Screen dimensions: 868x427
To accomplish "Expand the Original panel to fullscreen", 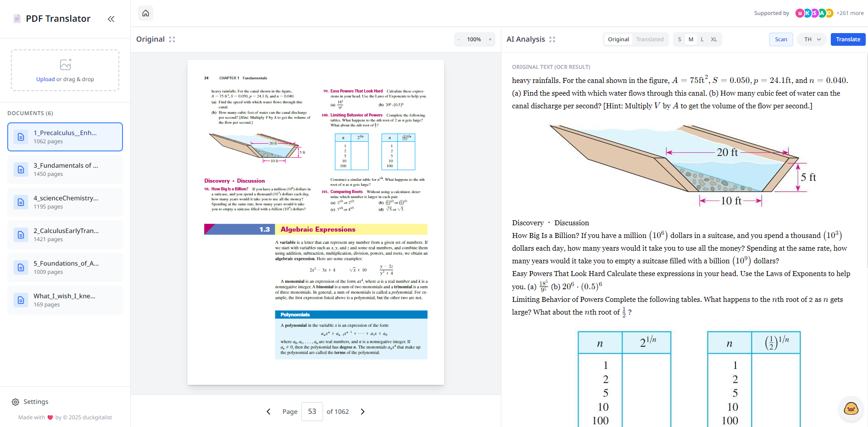I will pyautogui.click(x=172, y=39).
